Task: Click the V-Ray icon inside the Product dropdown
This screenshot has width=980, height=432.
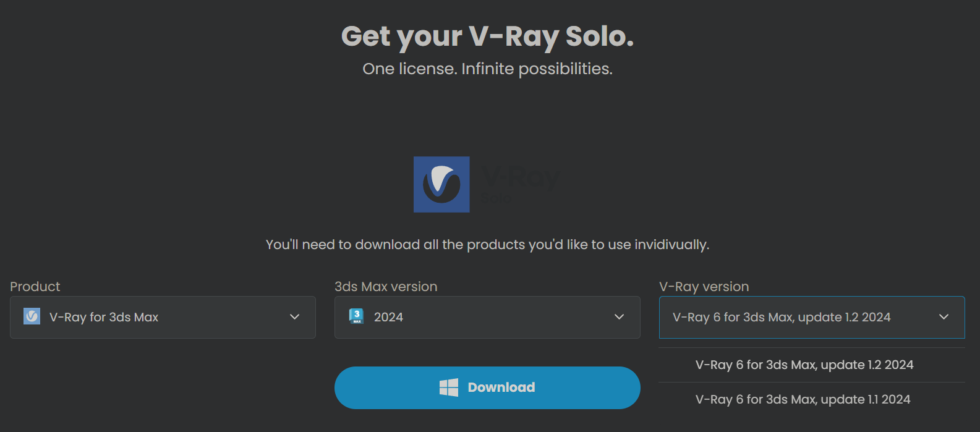Action: [x=32, y=316]
